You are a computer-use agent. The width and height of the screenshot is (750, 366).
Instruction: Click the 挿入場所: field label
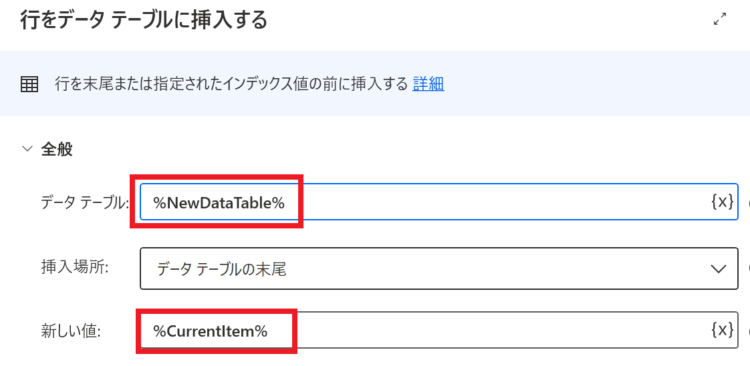point(75,267)
